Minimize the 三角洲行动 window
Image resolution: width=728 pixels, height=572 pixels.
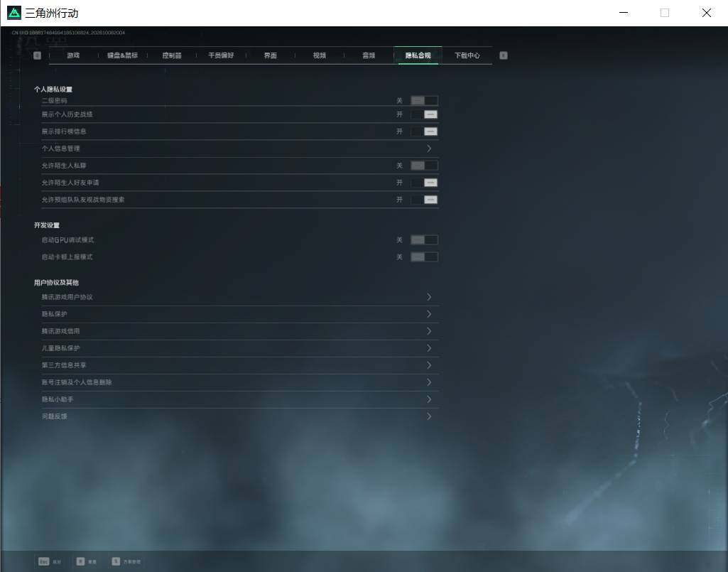click(x=624, y=13)
